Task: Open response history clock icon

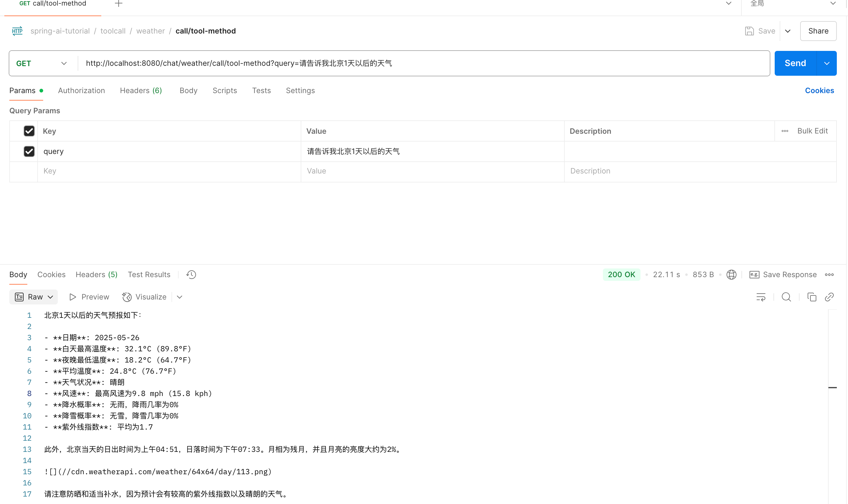Action: pos(191,274)
